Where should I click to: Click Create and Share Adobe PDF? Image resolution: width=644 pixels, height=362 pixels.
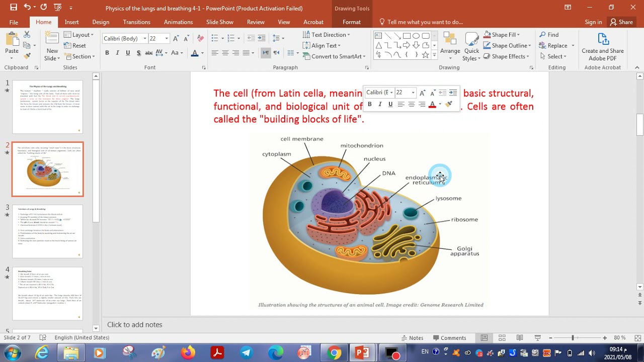(603, 46)
